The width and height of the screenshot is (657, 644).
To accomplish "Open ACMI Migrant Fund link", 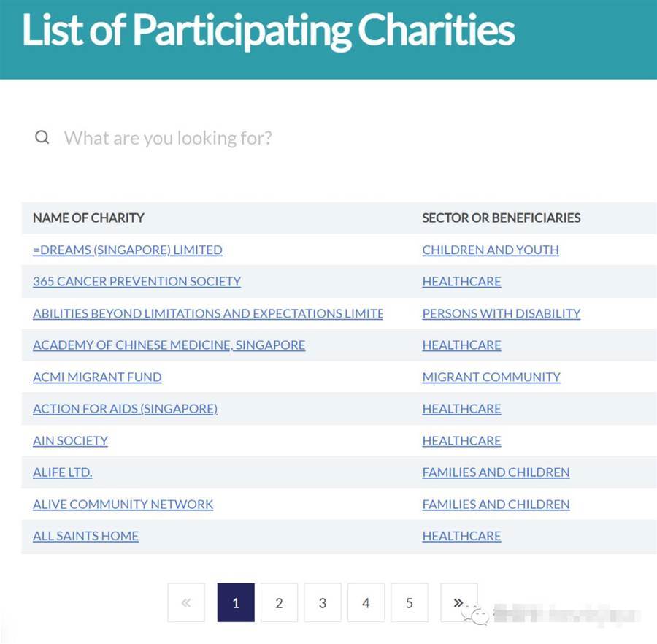I will 97,377.
